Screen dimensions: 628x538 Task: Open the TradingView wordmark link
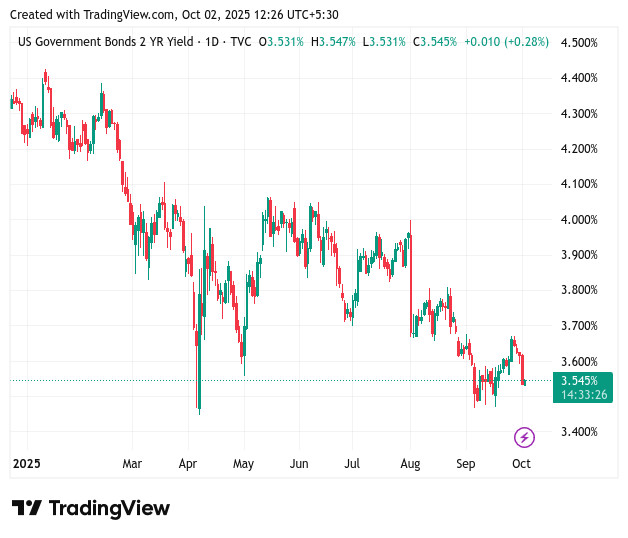(109, 508)
